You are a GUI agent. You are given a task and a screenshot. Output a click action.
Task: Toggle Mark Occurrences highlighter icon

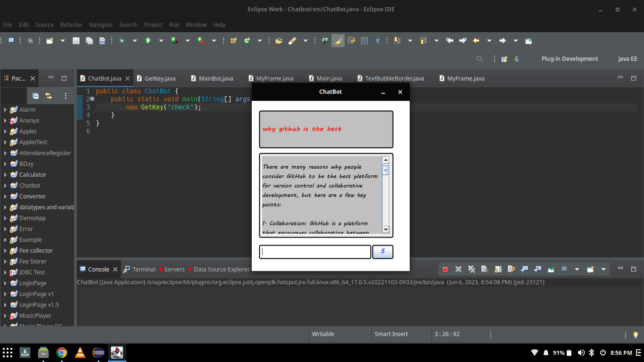coord(338,41)
